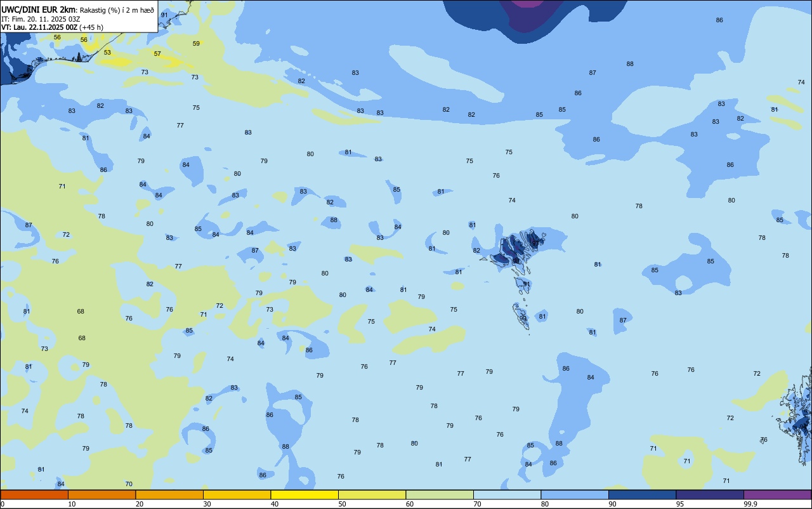Viewport: 812px width, 509px height.
Task: Select the medium blue 80–90 legend swatch
Action: (x=575, y=494)
